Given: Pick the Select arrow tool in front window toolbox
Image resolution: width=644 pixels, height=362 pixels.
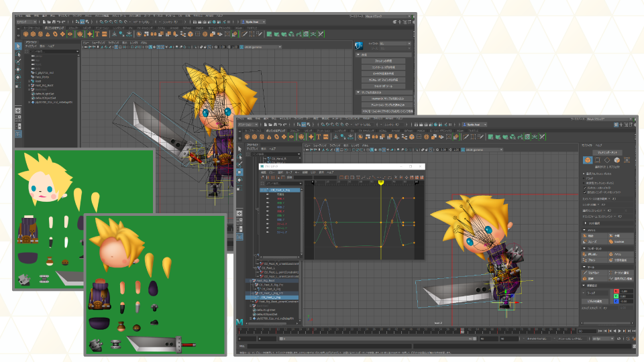Looking at the screenshot, I should 240,149.
